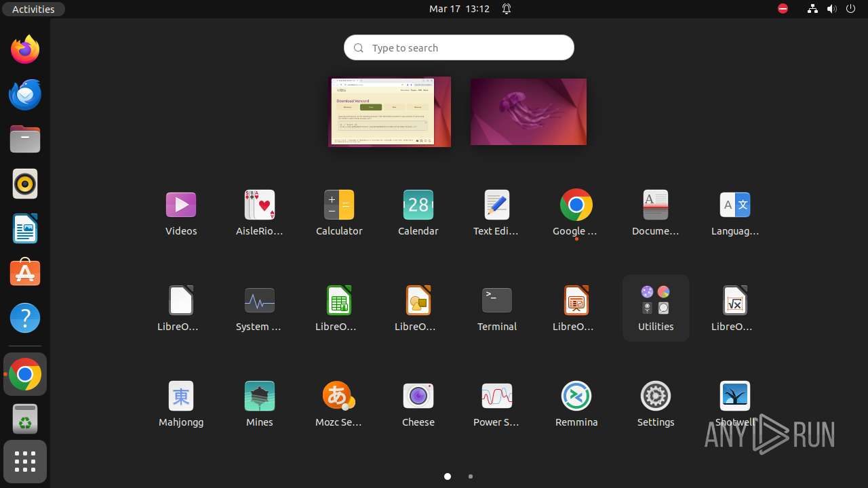Select the first app grid page dot
This screenshot has height=488, width=868.
[x=448, y=476]
